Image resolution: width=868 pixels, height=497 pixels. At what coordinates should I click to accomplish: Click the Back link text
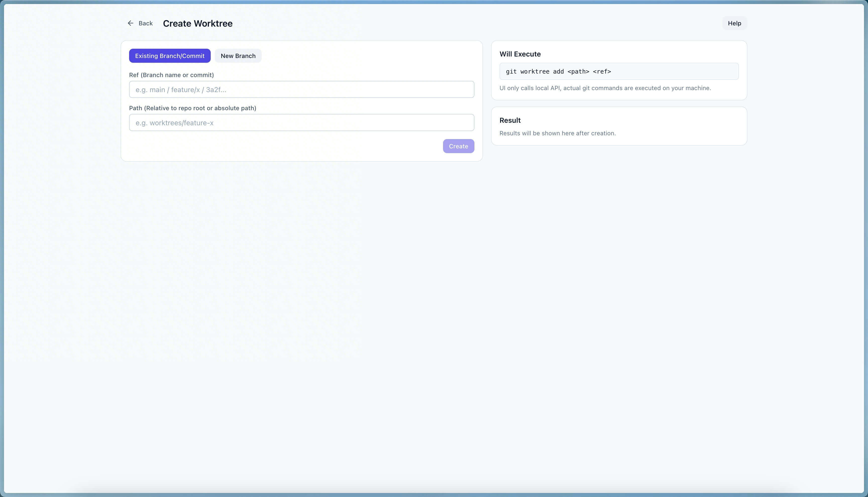(x=145, y=23)
